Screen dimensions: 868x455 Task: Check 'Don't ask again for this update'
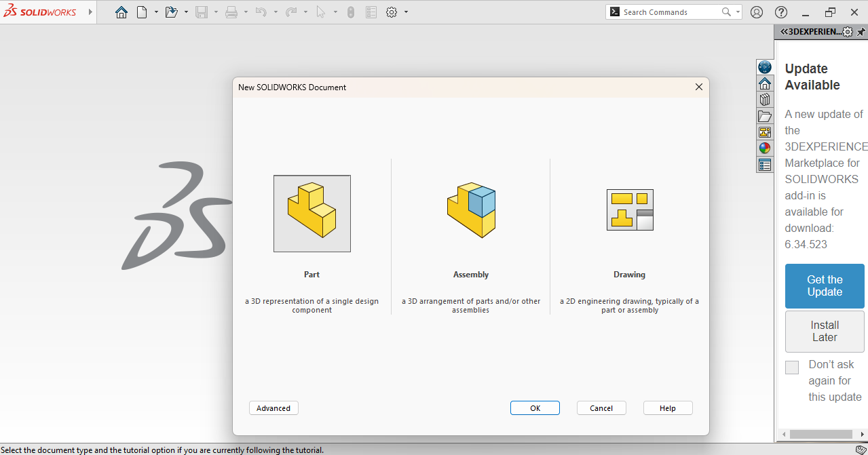[792, 368]
